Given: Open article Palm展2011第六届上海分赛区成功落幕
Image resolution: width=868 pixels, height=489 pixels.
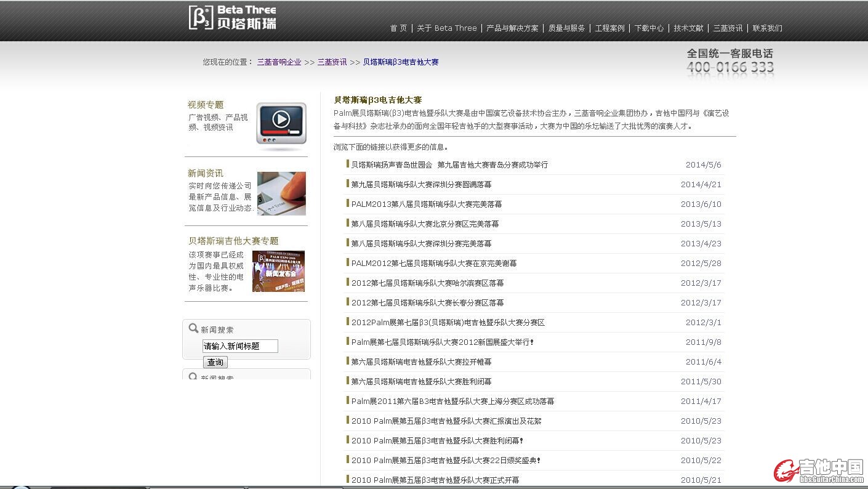Looking at the screenshot, I should pyautogui.click(x=453, y=402).
